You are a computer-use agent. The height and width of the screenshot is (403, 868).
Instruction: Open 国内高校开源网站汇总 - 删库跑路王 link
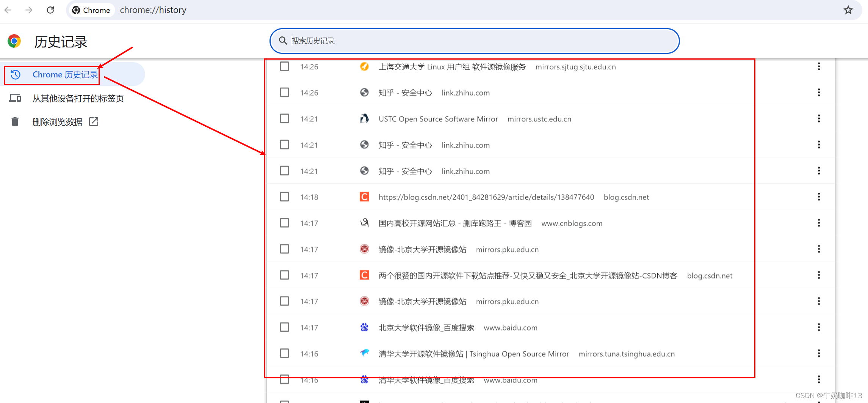(455, 224)
